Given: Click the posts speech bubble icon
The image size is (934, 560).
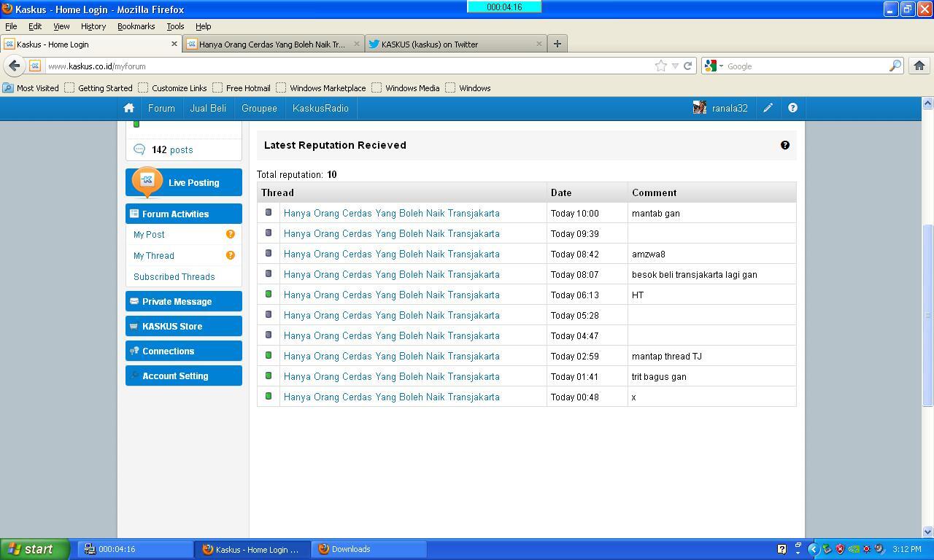Looking at the screenshot, I should coord(139,149).
